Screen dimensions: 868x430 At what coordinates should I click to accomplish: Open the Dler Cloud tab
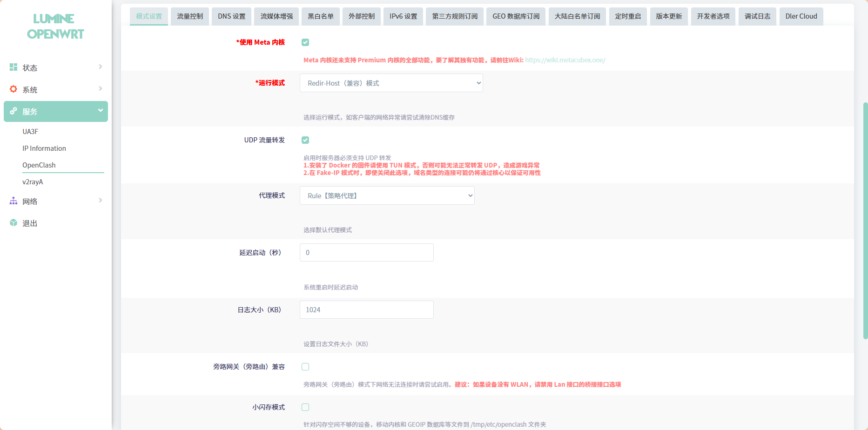click(801, 16)
